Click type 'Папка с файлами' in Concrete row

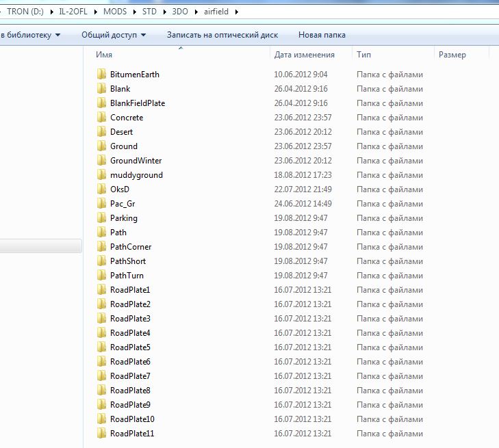pyautogui.click(x=390, y=118)
